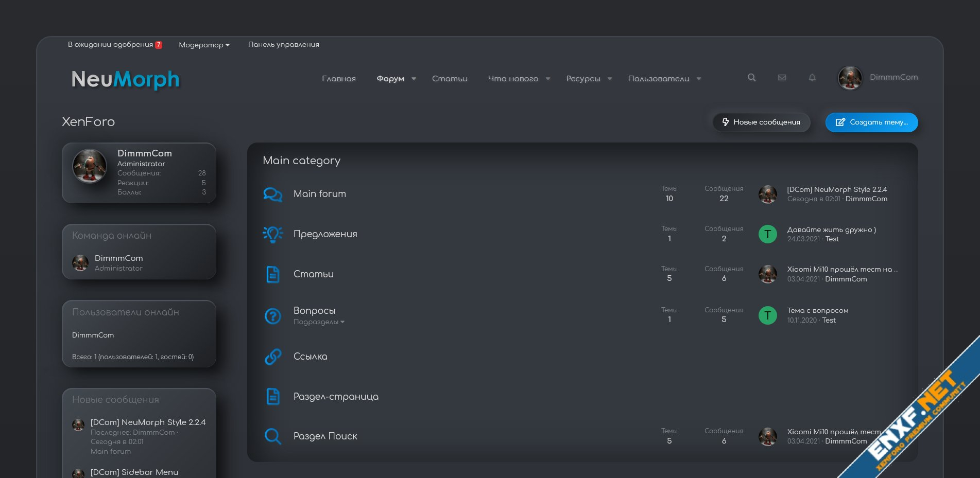
Task: Open the Статьи navigation tab
Action: tap(450, 79)
